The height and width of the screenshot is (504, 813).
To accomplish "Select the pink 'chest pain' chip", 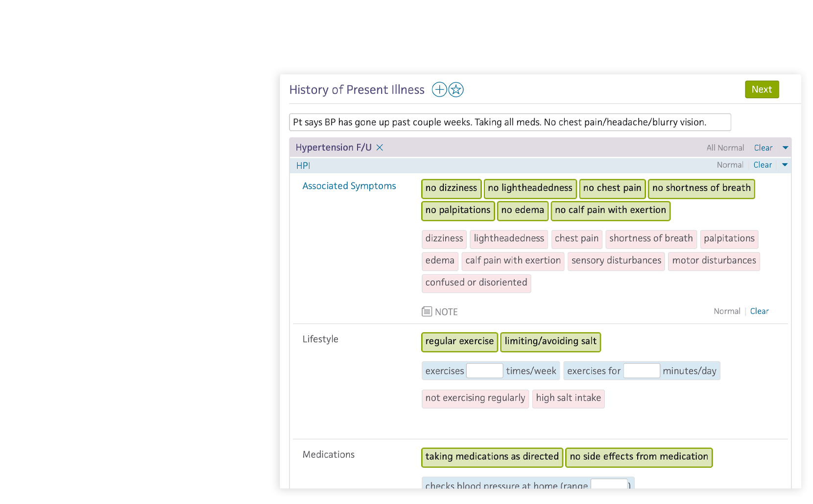I will point(576,239).
